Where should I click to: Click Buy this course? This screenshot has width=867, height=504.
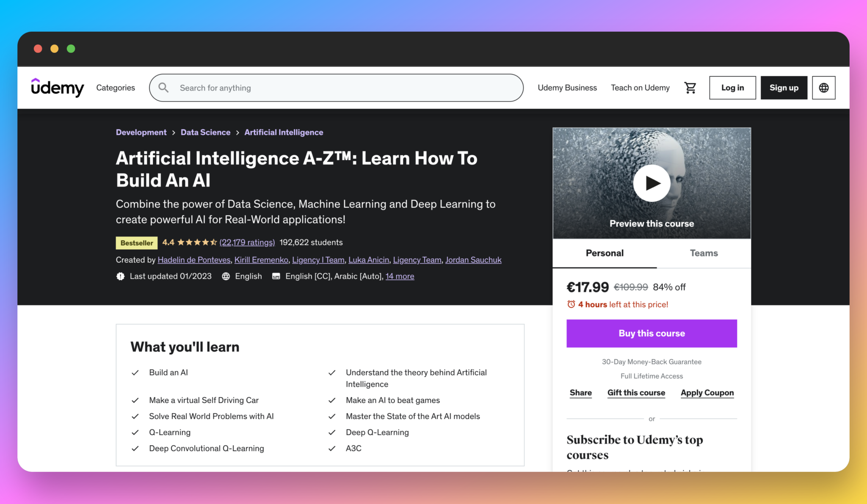651,333
